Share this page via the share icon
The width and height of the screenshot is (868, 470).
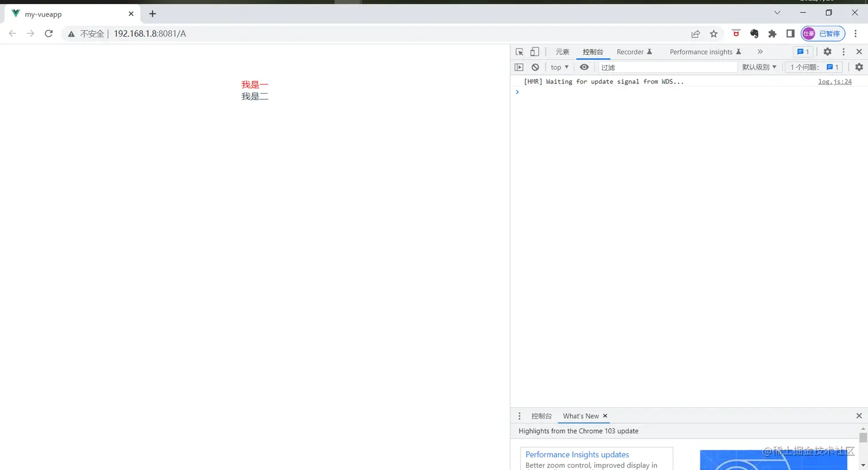[x=696, y=34]
